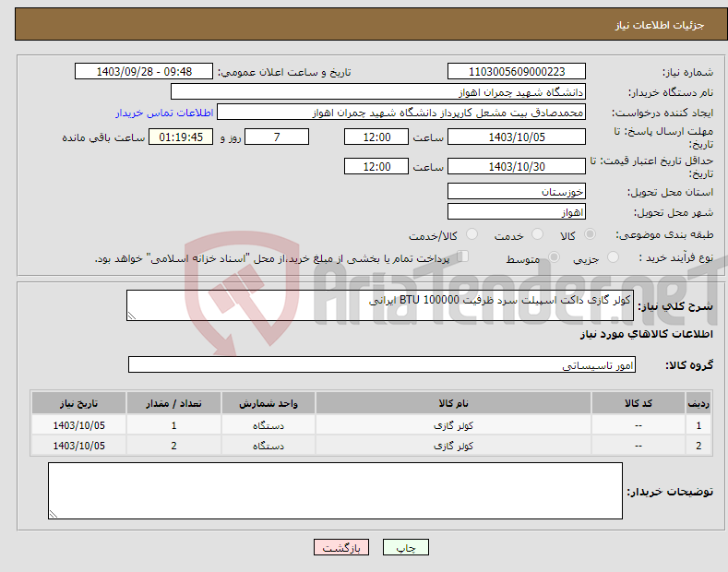Click the نام کالا column header
728x572 pixels.
(454, 403)
